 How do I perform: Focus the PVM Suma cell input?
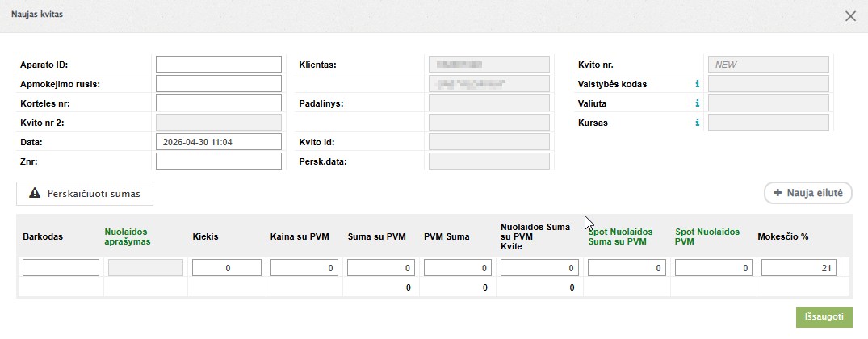458,268
